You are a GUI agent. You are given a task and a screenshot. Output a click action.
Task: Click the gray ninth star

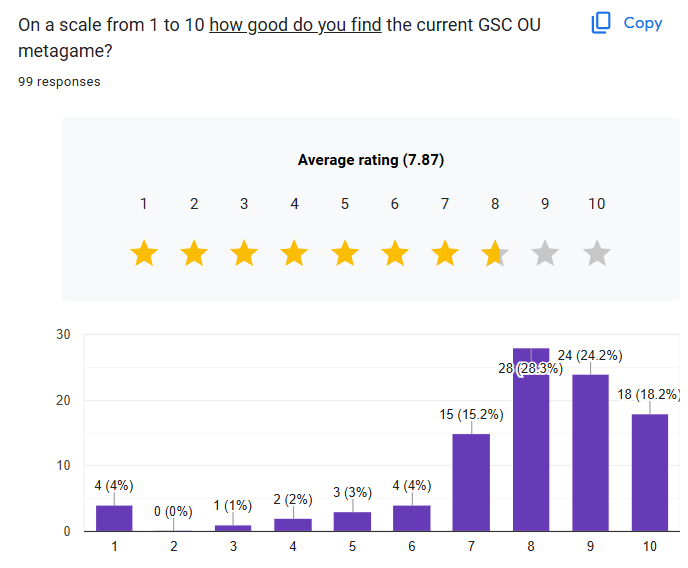pos(545,253)
